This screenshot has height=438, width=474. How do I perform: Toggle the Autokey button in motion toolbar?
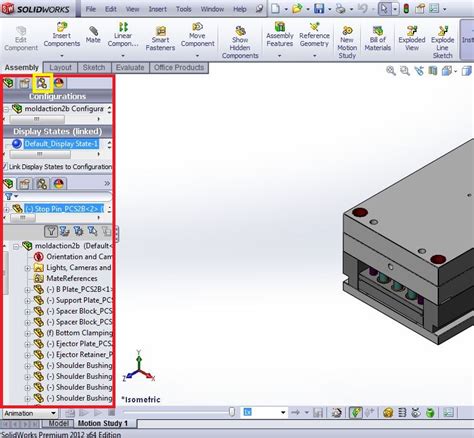[x=355, y=413]
